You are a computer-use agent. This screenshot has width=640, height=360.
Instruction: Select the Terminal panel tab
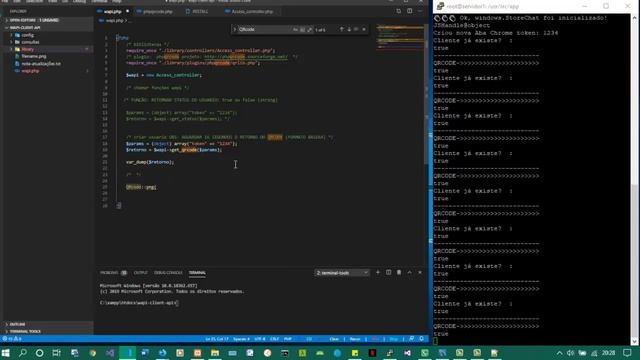tap(197, 273)
